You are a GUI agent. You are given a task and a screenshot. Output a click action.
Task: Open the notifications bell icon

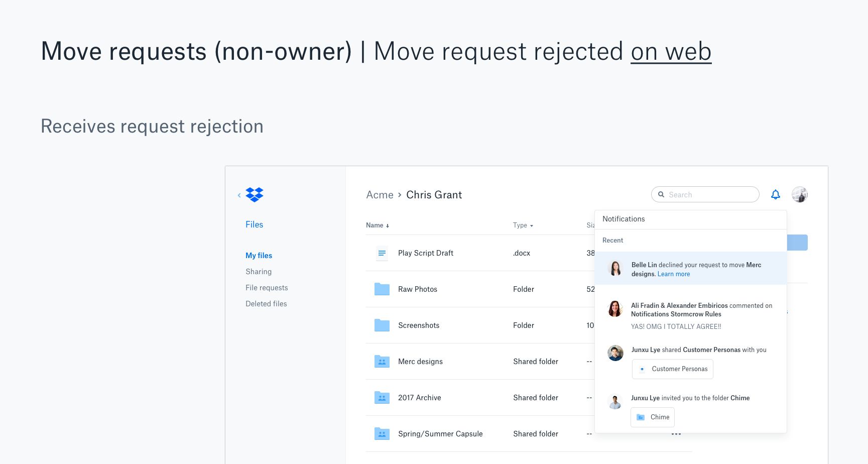tap(776, 194)
